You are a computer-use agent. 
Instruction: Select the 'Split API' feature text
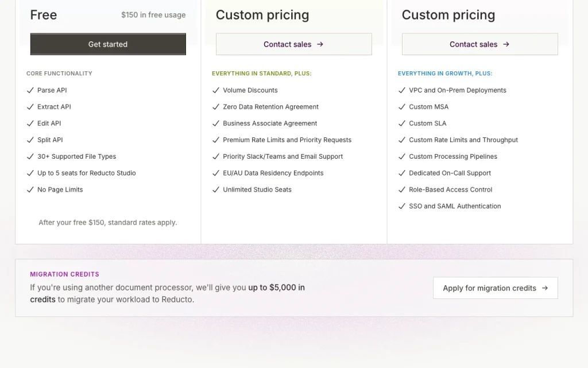tap(50, 140)
